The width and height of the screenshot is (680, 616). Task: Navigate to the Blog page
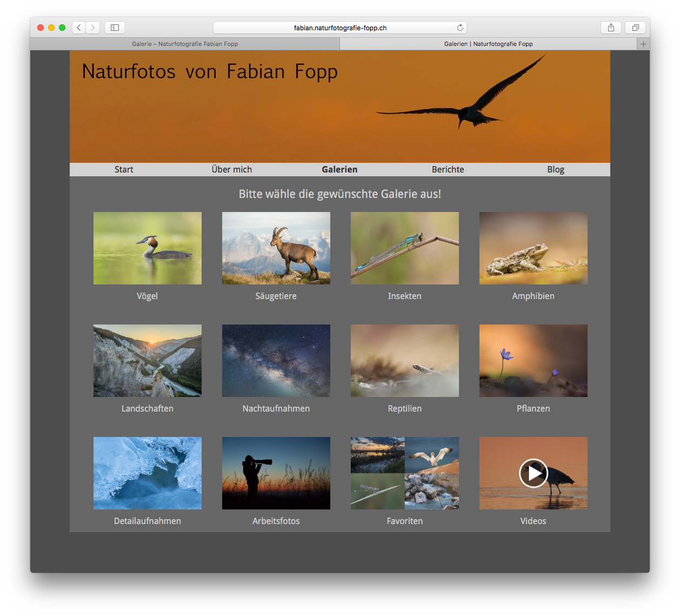pos(555,169)
